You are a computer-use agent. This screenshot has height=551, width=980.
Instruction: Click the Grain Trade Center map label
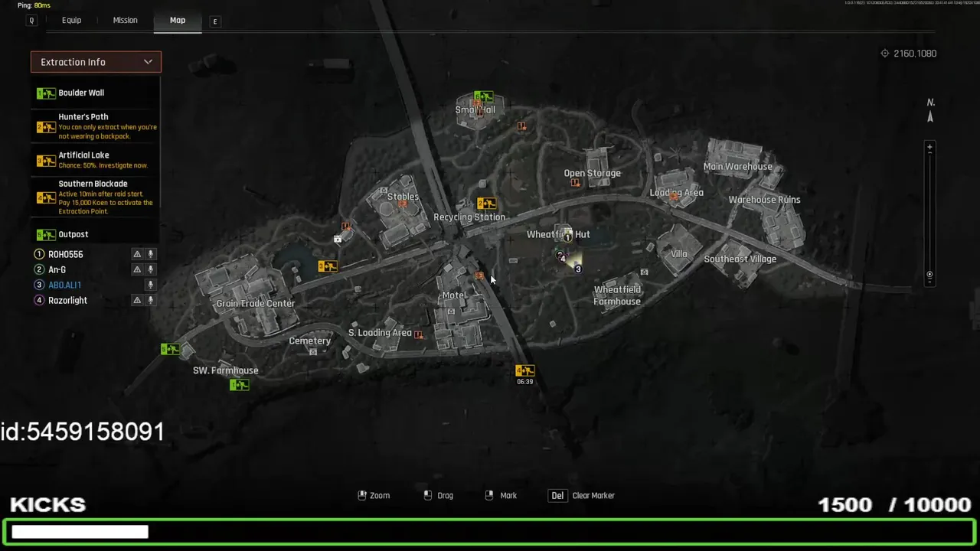pyautogui.click(x=256, y=304)
